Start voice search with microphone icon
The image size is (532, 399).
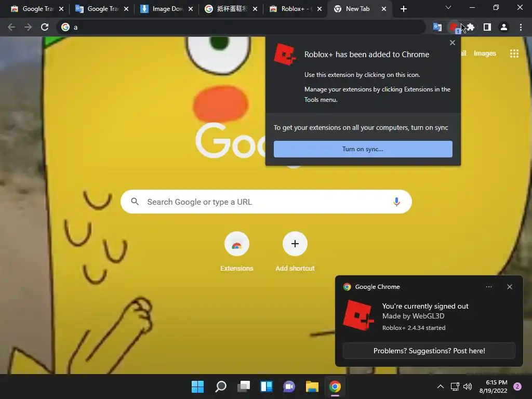click(x=396, y=202)
